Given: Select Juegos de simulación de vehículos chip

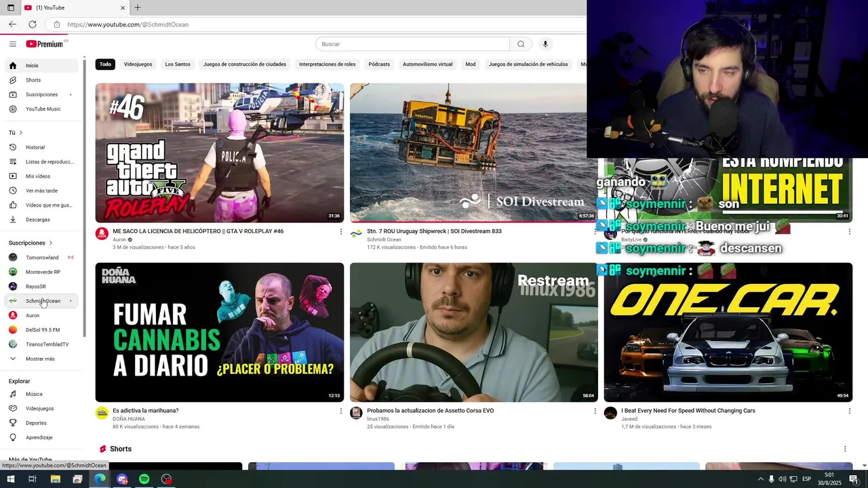Looking at the screenshot, I should [x=528, y=64].
